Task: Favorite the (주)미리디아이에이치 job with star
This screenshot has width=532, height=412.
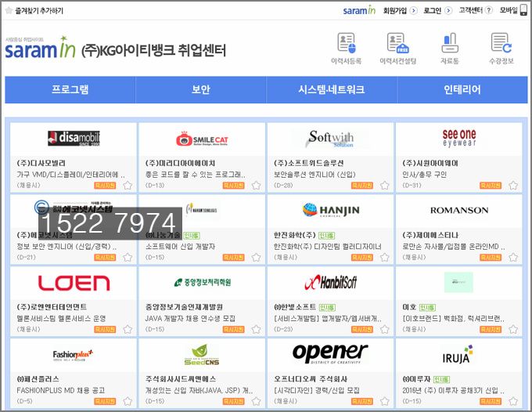Action: (x=256, y=186)
